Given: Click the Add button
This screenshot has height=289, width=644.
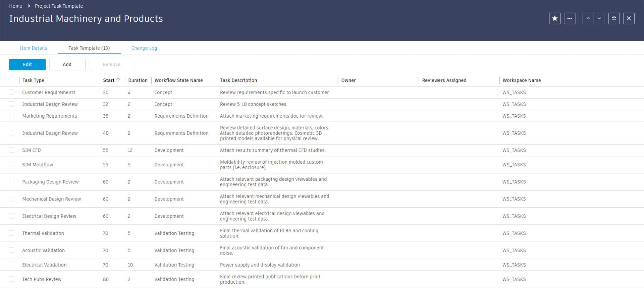Looking at the screenshot, I should pyautogui.click(x=67, y=64).
